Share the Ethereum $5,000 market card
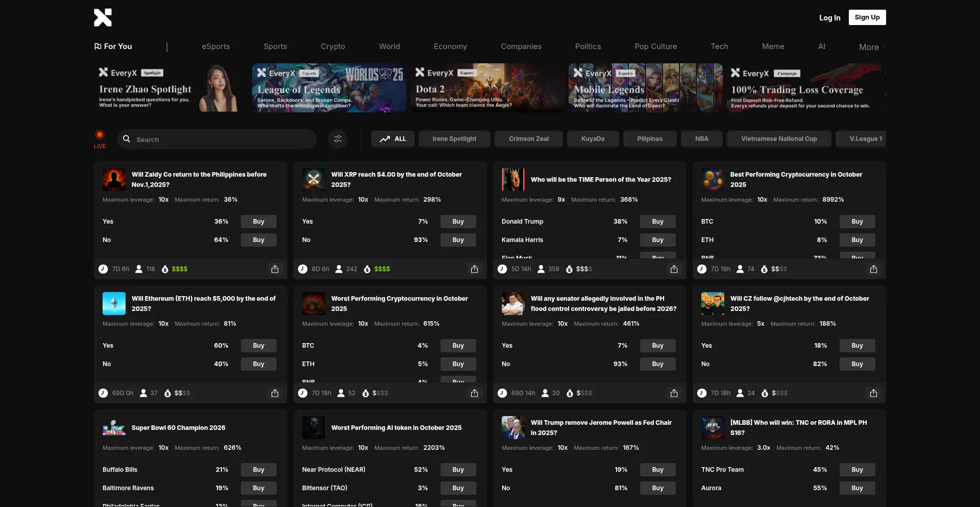Screen dimensions: 980x507 coord(275,393)
